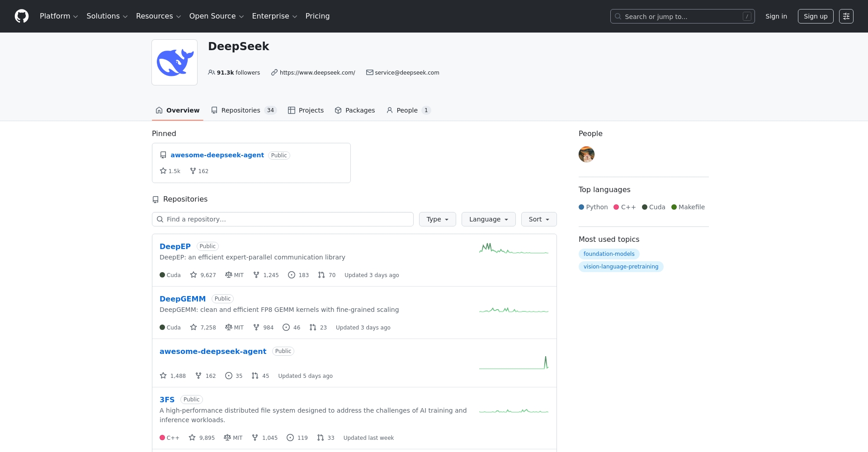Open the vision-language-pretraining topic tag
Image resolution: width=868 pixels, height=452 pixels.
point(621,267)
